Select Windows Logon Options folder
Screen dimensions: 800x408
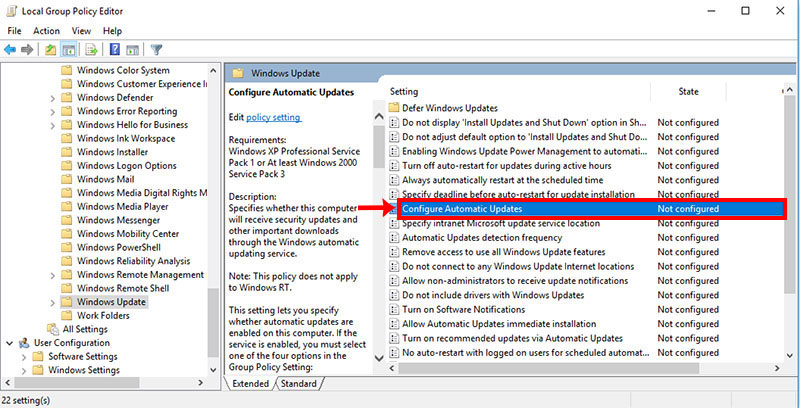pos(127,166)
